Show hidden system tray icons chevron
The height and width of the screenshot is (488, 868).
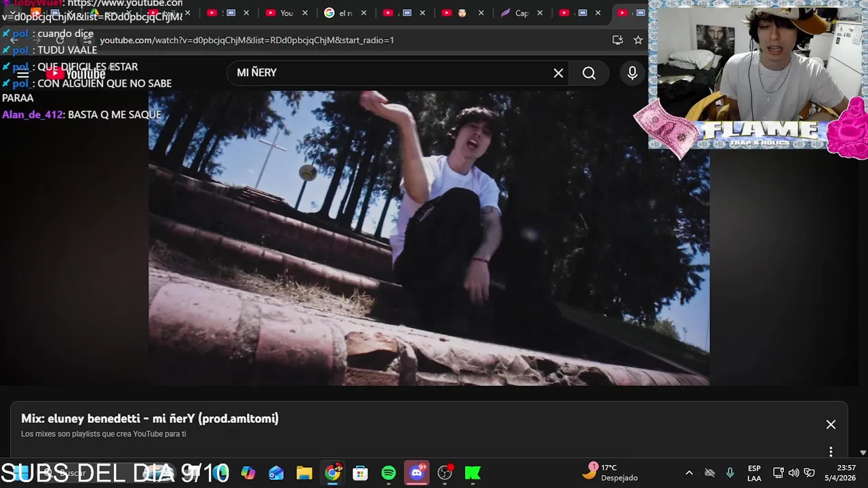point(689,473)
